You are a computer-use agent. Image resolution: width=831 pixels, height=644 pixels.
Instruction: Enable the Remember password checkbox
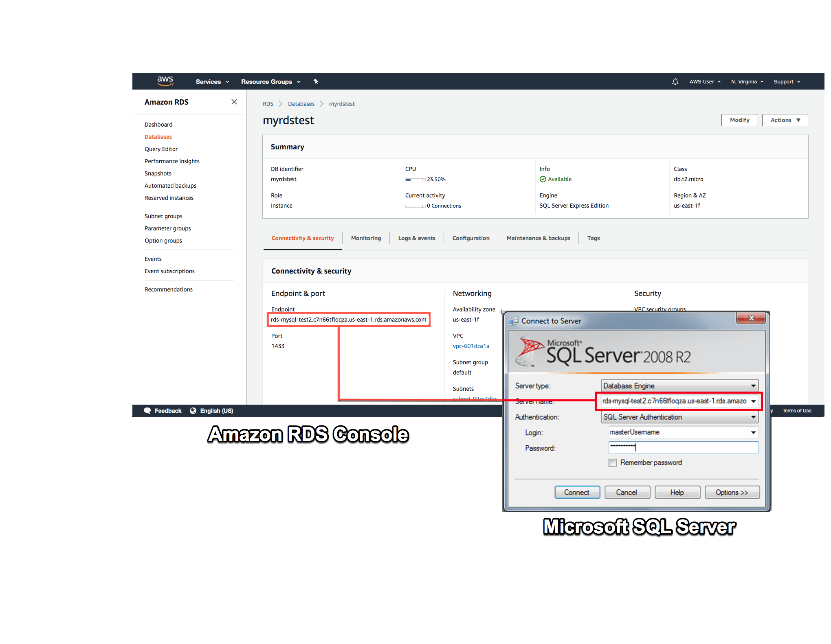pos(612,463)
